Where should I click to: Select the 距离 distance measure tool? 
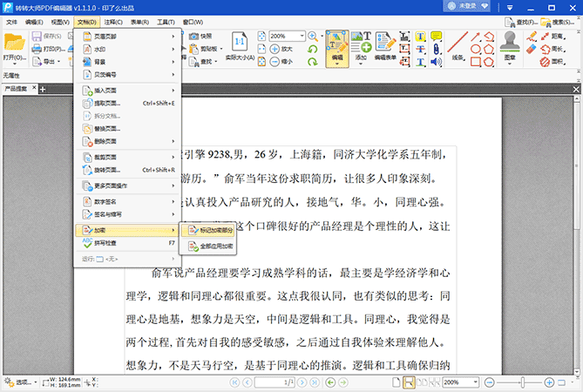[x=553, y=37]
